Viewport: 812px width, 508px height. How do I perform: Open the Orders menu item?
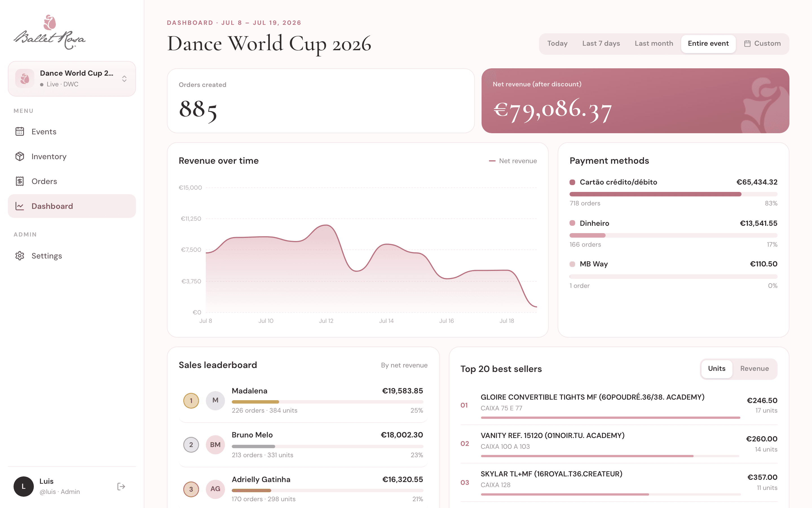[72, 181]
